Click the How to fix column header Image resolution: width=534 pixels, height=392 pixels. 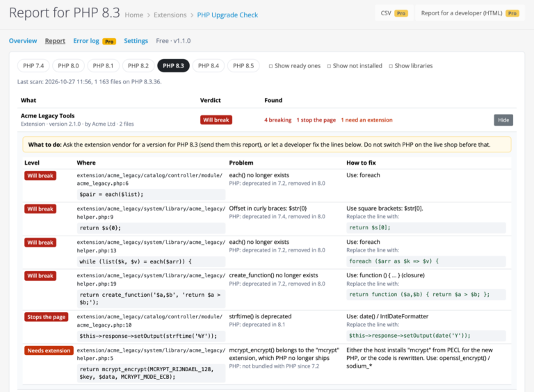point(361,163)
